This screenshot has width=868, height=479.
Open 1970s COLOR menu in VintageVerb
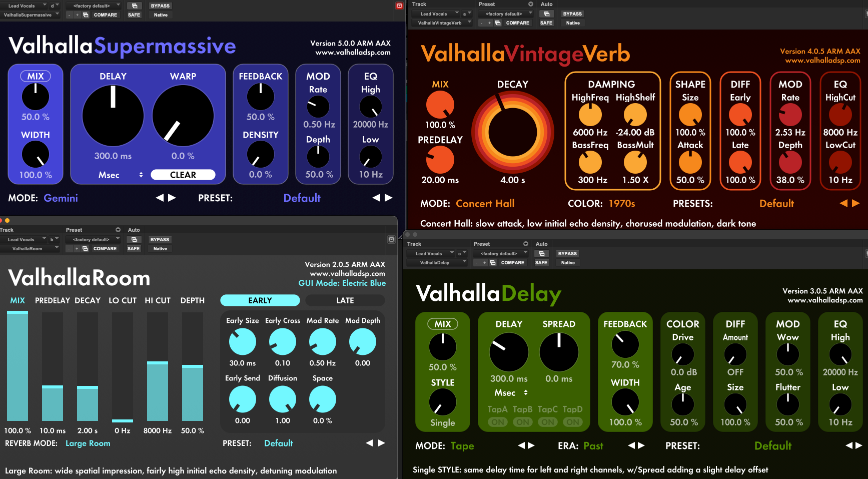click(x=622, y=204)
